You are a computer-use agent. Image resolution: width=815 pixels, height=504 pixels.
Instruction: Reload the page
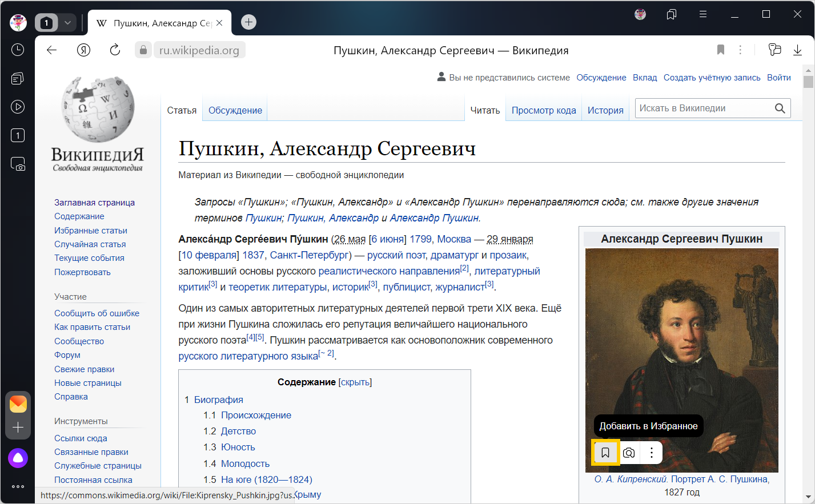(115, 50)
